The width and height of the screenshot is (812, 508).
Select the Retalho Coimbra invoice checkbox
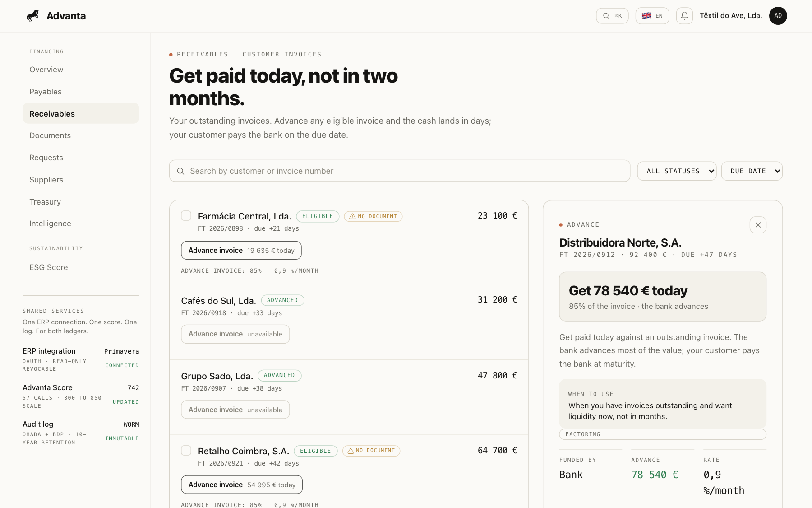pos(186,450)
